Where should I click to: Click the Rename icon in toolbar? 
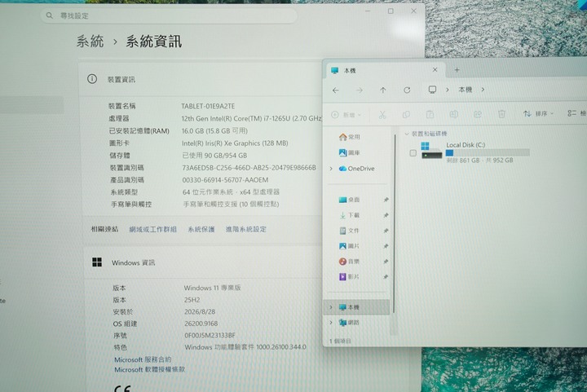click(454, 114)
